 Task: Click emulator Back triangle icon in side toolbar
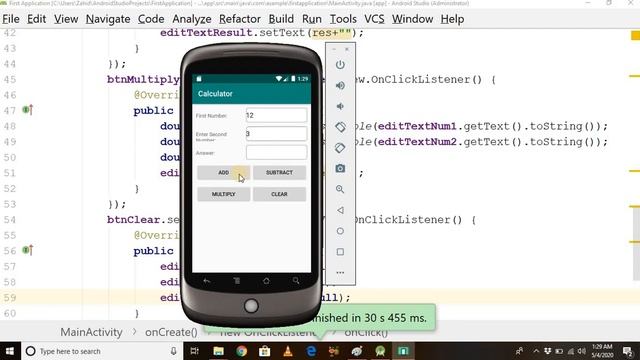pos(340,210)
